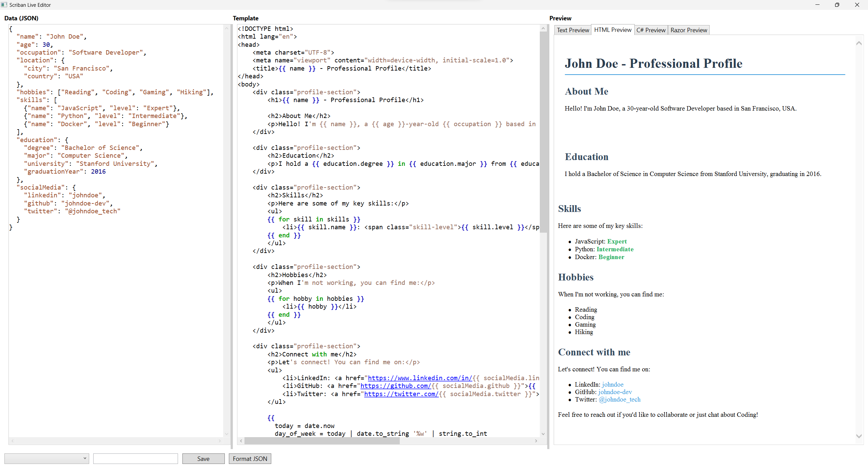Click the @johndoe_tech Twitter link

[x=619, y=399]
